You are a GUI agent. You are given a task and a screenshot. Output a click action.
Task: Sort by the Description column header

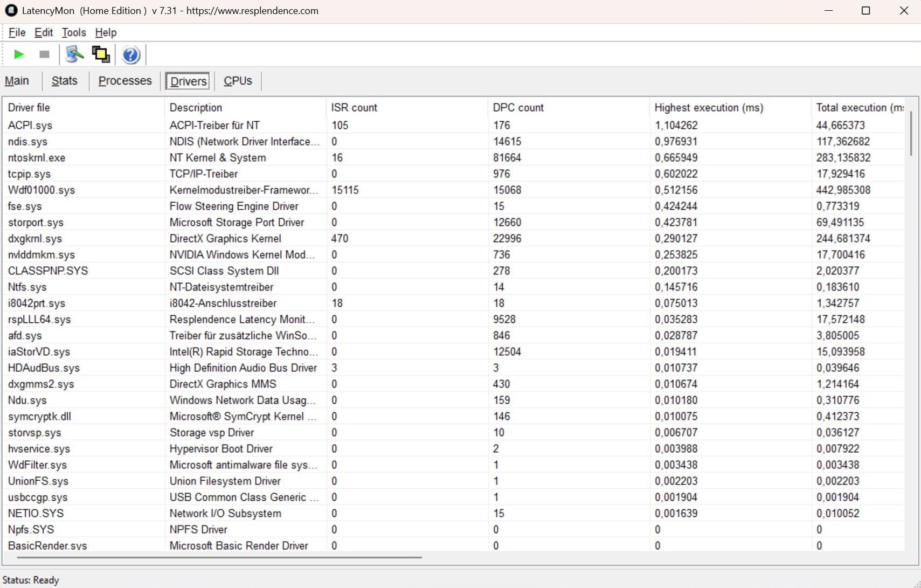pos(245,108)
